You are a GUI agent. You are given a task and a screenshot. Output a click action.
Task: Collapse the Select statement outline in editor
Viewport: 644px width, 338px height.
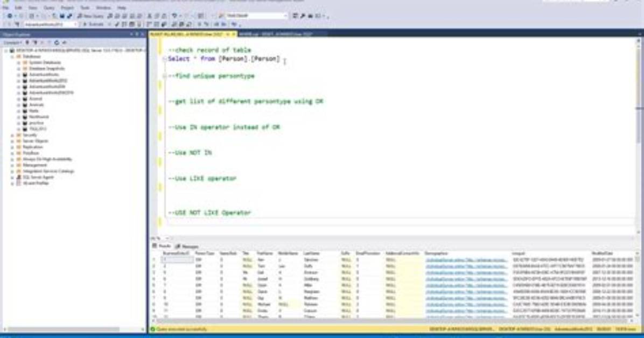(164, 59)
